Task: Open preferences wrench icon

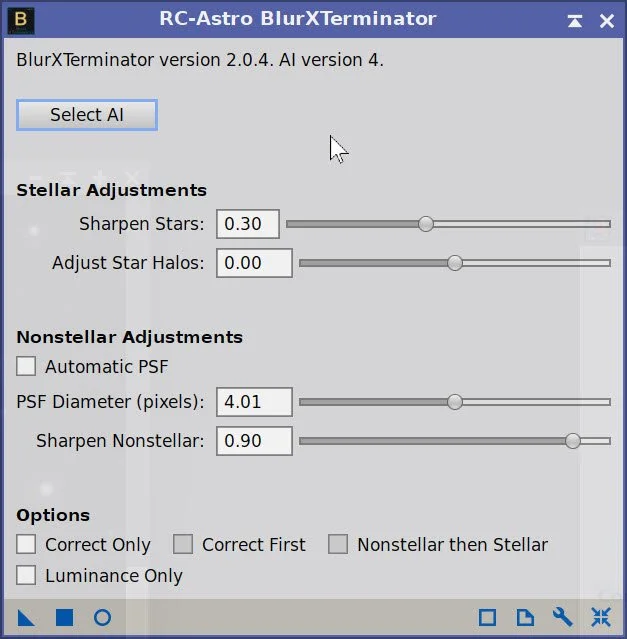Action: (563, 618)
